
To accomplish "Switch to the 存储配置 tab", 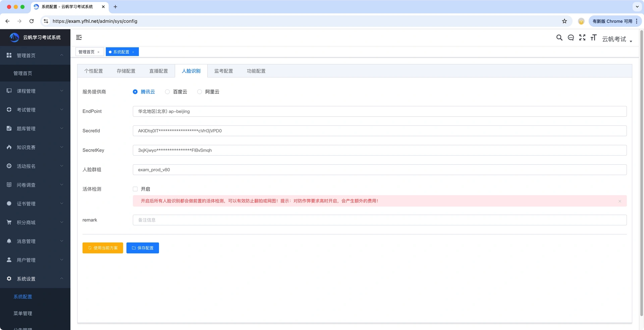I will [x=126, y=71].
